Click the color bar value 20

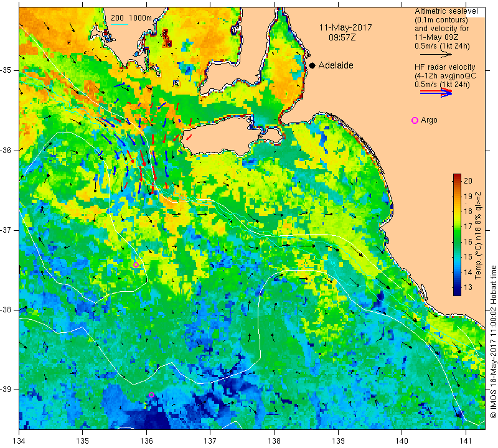pos(468,180)
